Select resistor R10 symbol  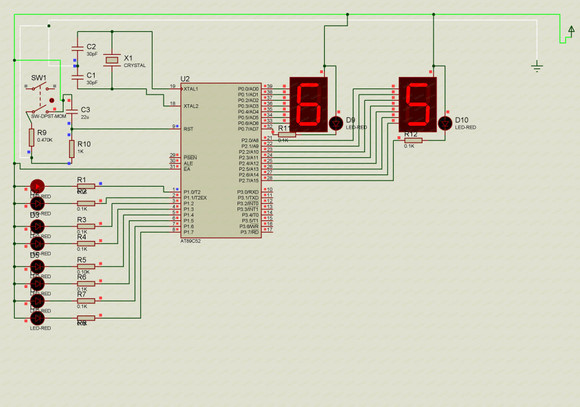(x=72, y=149)
